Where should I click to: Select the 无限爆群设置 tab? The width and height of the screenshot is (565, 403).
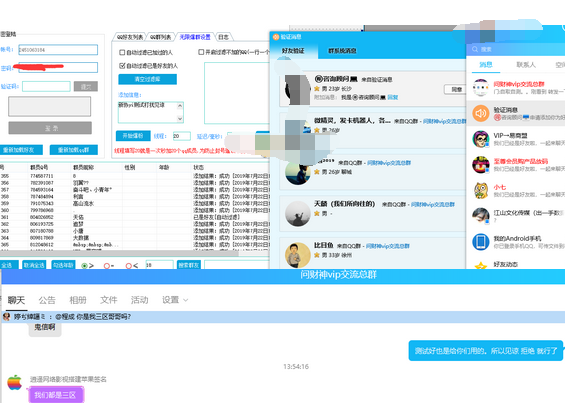pyautogui.click(x=195, y=37)
